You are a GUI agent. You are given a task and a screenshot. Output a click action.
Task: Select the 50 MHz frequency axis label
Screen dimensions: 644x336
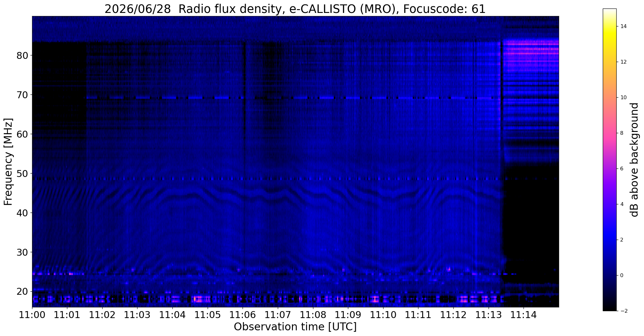click(22, 174)
